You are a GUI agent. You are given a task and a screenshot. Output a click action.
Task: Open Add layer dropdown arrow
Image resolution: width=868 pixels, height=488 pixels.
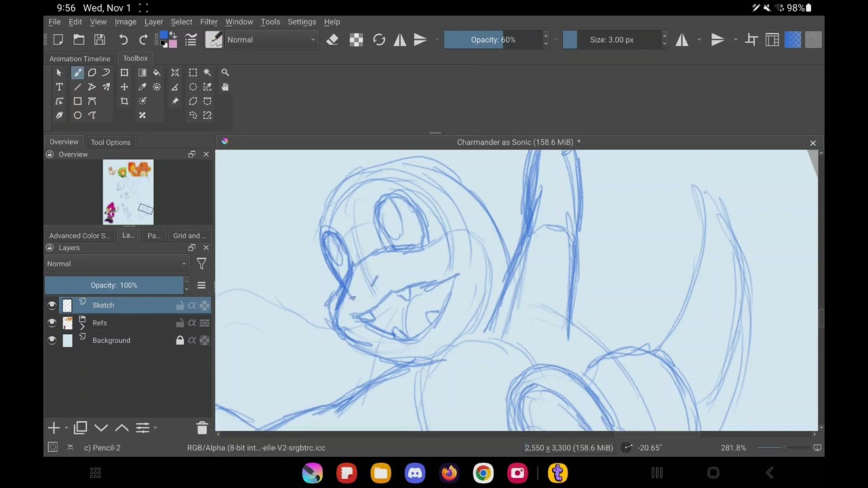click(x=66, y=428)
